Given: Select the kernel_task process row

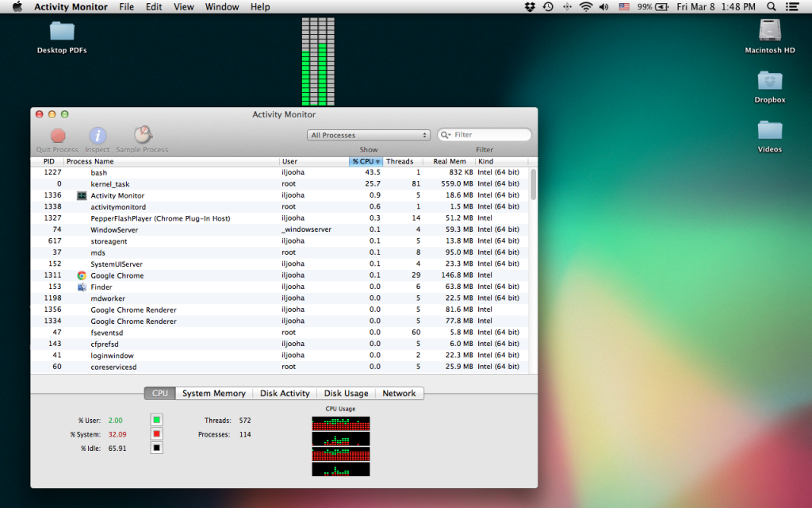Looking at the screenshot, I should [280, 183].
